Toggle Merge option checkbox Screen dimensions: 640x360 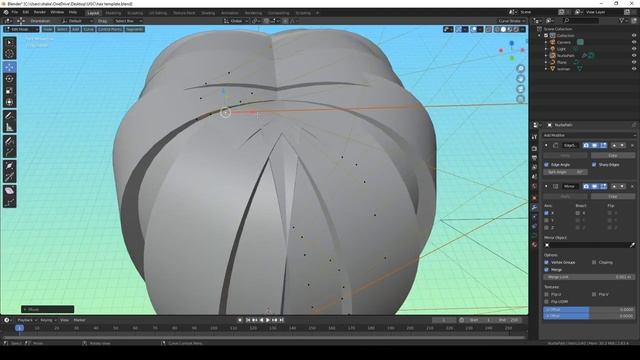(547, 270)
